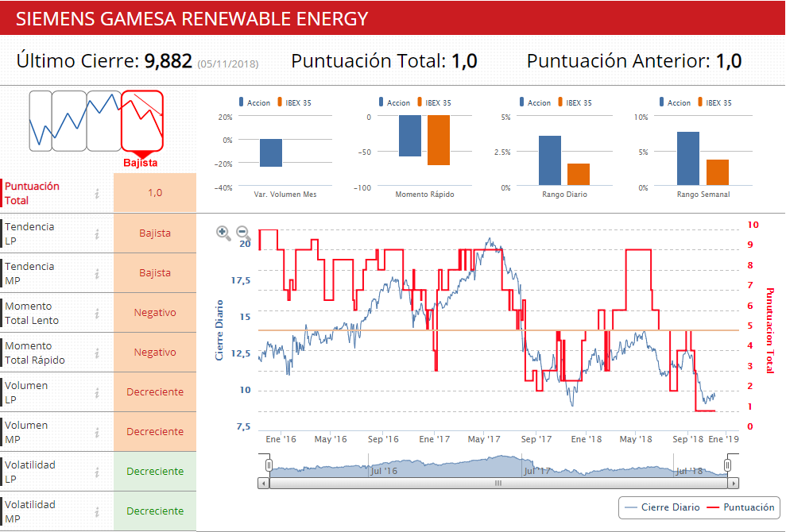The width and height of the screenshot is (786, 532).
Task: Toggle Puntuación line in main chart legend
Action: (x=741, y=507)
